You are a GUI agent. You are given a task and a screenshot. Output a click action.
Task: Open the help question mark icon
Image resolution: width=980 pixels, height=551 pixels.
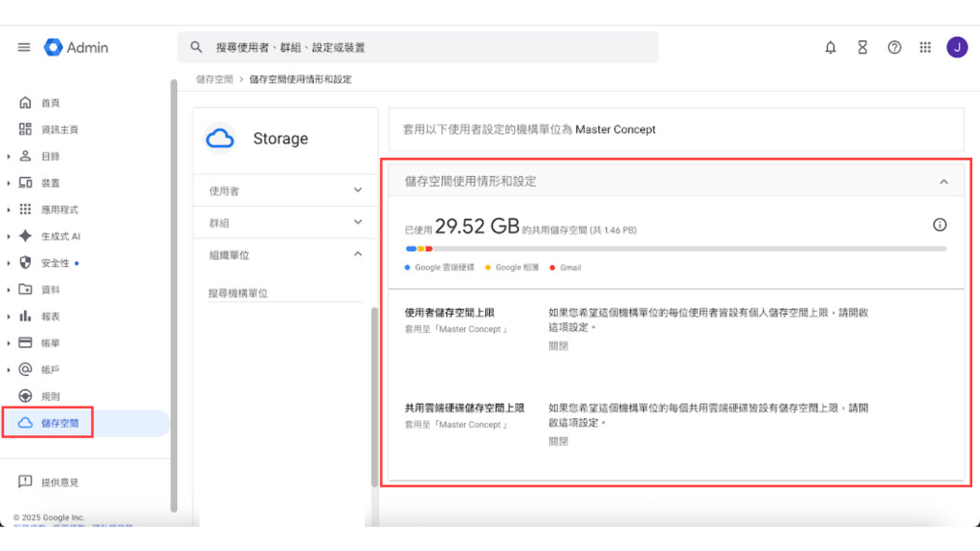pos(895,48)
